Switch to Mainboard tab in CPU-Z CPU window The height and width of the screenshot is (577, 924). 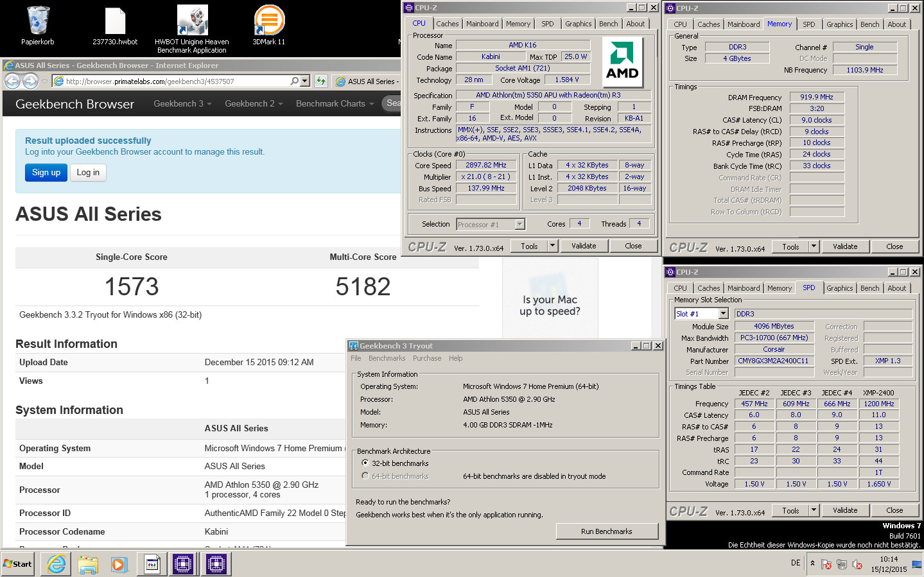pyautogui.click(x=482, y=24)
